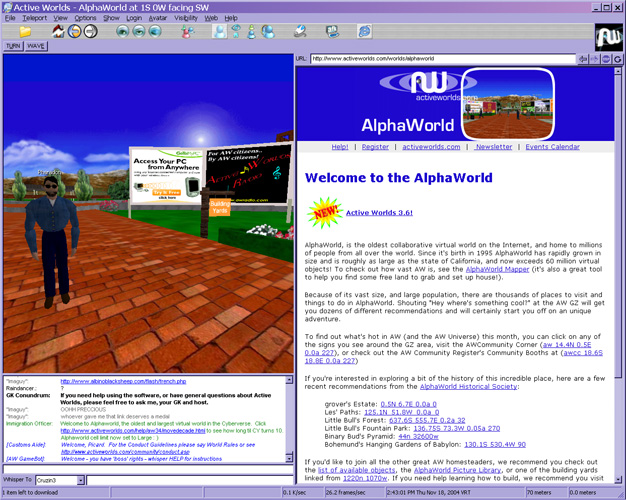Click the AW logo in the corner

[x=608, y=37]
